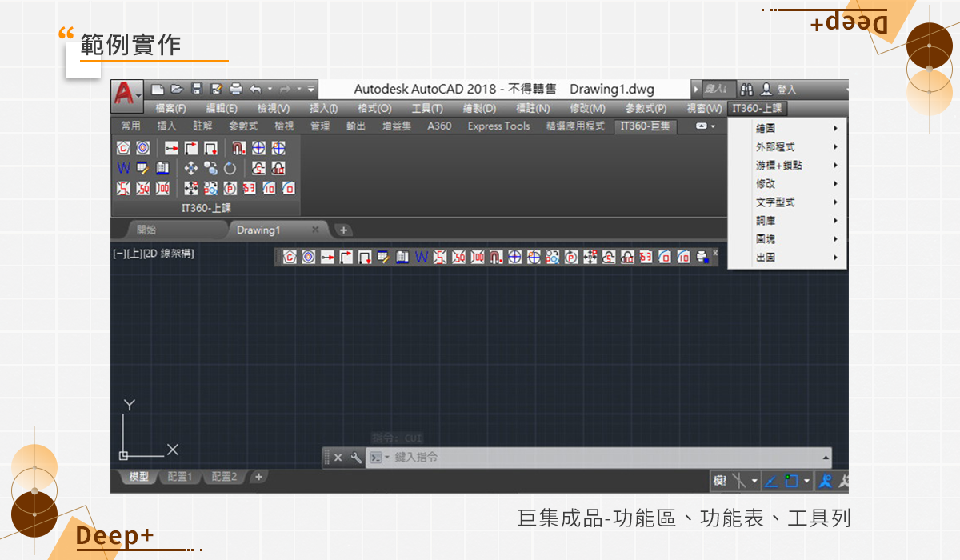The width and height of the screenshot is (960, 560).
Task: Open the ribbon minimize options dropdown
Action: pyautogui.click(x=705, y=126)
